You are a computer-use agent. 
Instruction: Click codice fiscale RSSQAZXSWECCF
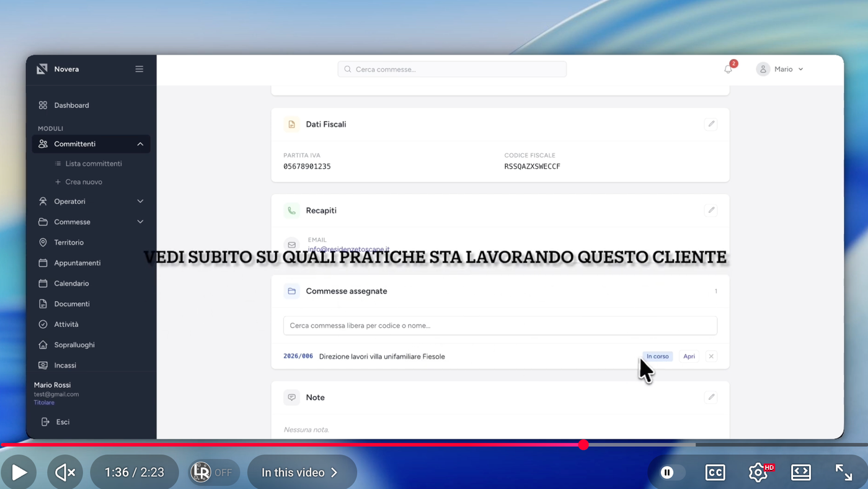pyautogui.click(x=533, y=166)
